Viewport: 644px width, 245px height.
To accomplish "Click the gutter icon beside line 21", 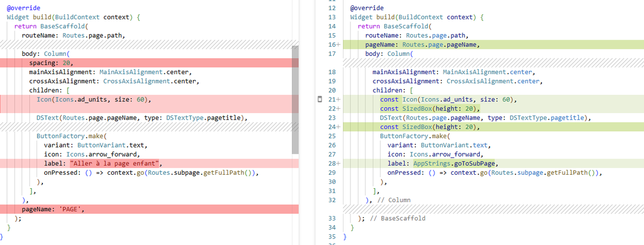I will click(x=319, y=100).
